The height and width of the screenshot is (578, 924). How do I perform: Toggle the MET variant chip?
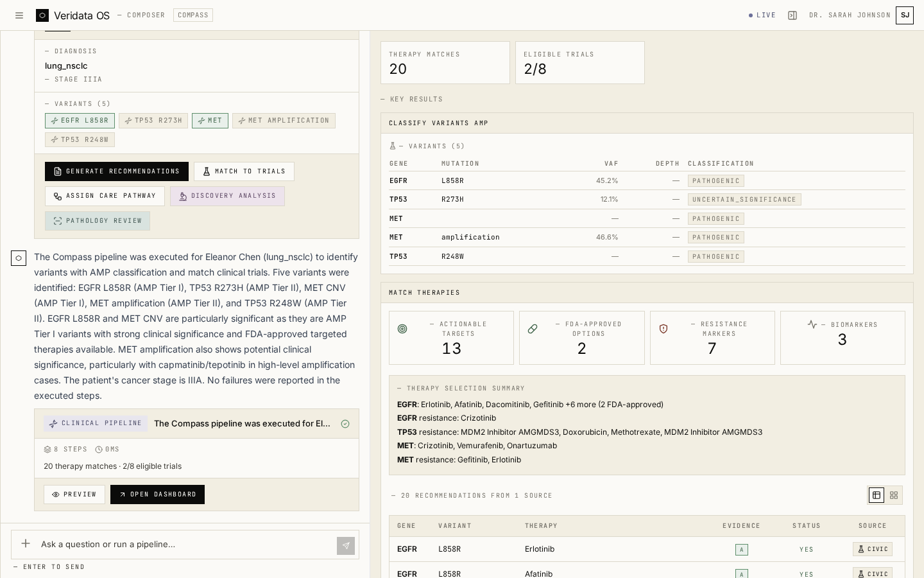pyautogui.click(x=210, y=121)
